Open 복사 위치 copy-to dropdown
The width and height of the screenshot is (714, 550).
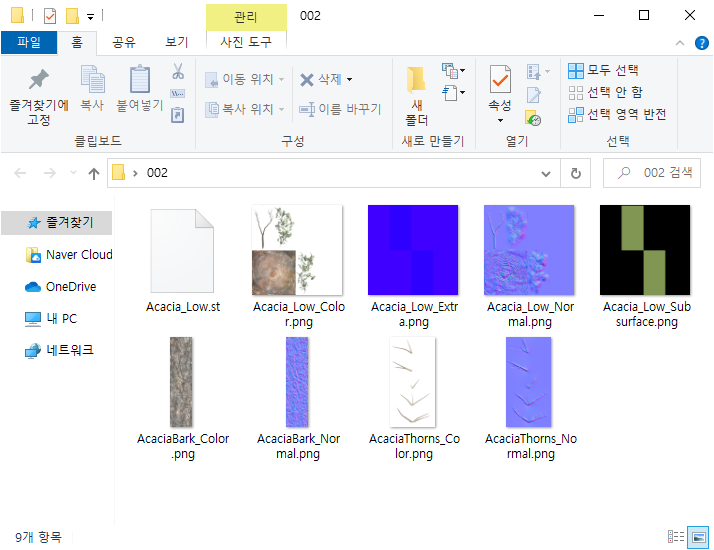(x=245, y=109)
